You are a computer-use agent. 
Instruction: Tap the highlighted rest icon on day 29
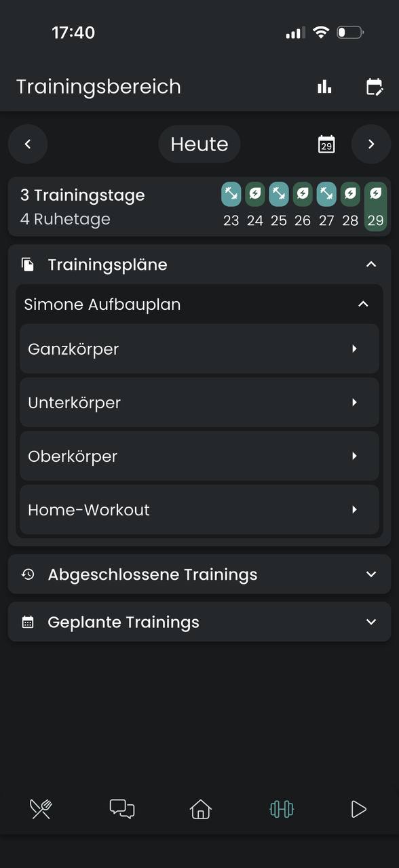pos(374,194)
